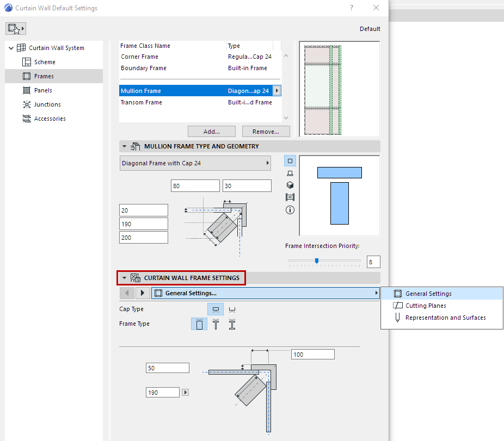Select the T-shaped Frame Type option
This screenshot has width=504, height=441.
216,324
